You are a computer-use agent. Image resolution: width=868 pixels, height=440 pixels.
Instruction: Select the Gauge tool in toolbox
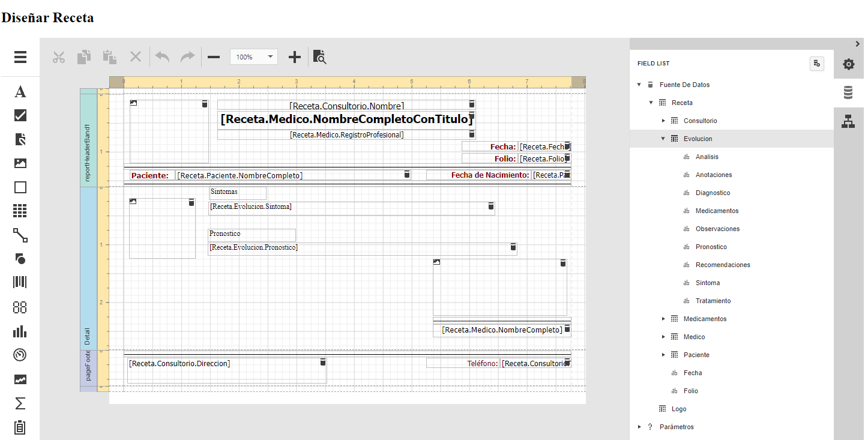20,355
